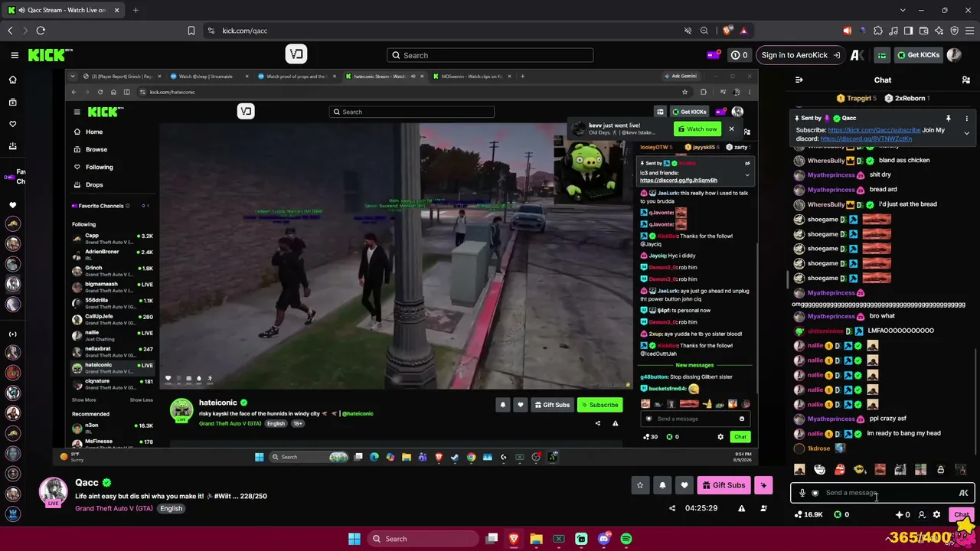The height and width of the screenshot is (551, 980).
Task: Click the sparkle button beside Gift Subs
Action: point(763,484)
